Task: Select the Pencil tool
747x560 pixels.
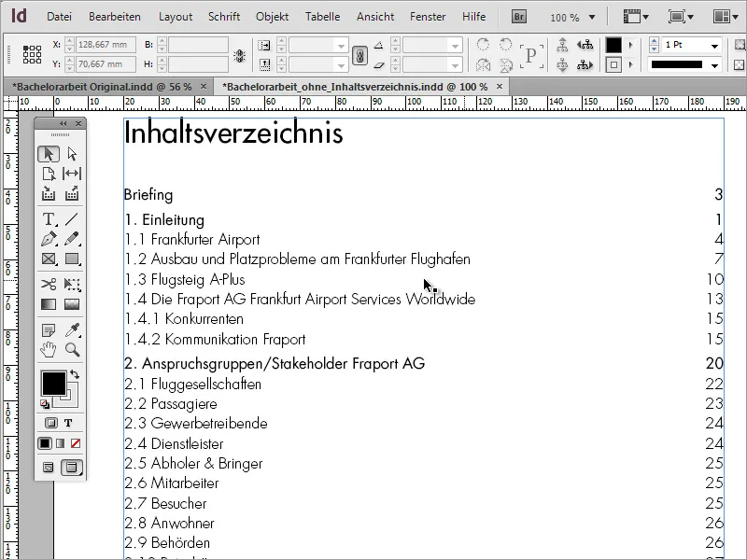Action: [72, 239]
